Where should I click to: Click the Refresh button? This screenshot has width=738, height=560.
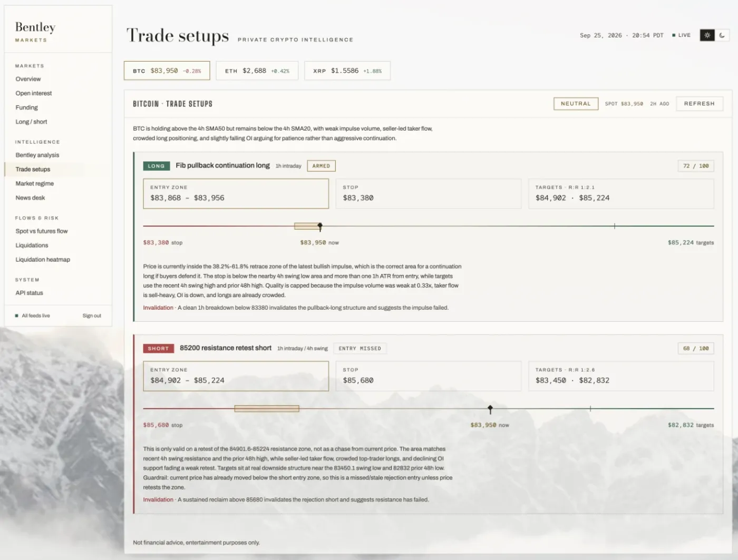pyautogui.click(x=700, y=104)
